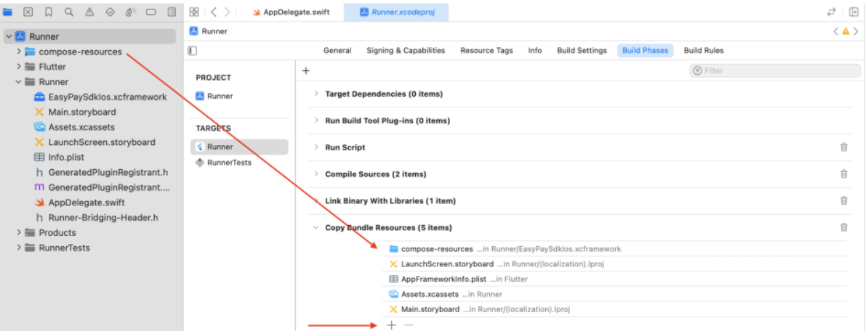The height and width of the screenshot is (331, 868).
Task: Open the Test navigator diamond icon
Action: click(x=110, y=12)
